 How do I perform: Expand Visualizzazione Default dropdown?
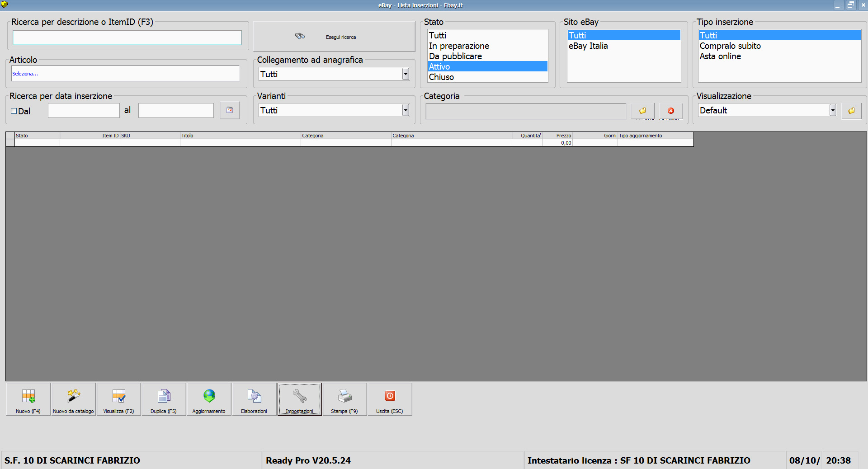point(833,110)
